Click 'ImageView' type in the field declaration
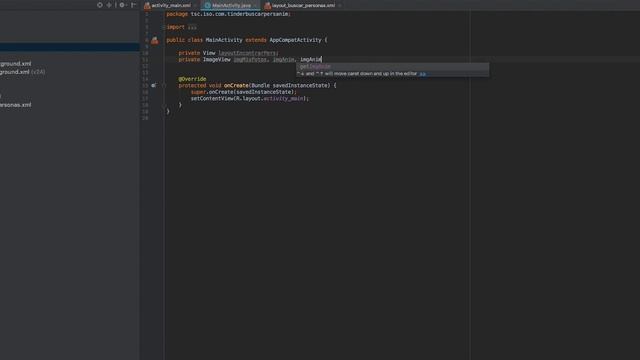Viewport: 640px width, 360px height. [216, 60]
